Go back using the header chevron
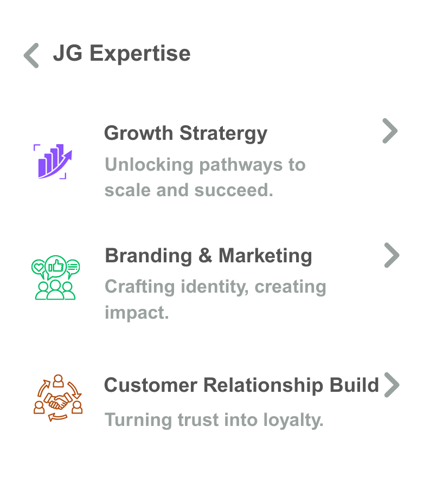Screen dimensions: 423x504 tap(31, 55)
